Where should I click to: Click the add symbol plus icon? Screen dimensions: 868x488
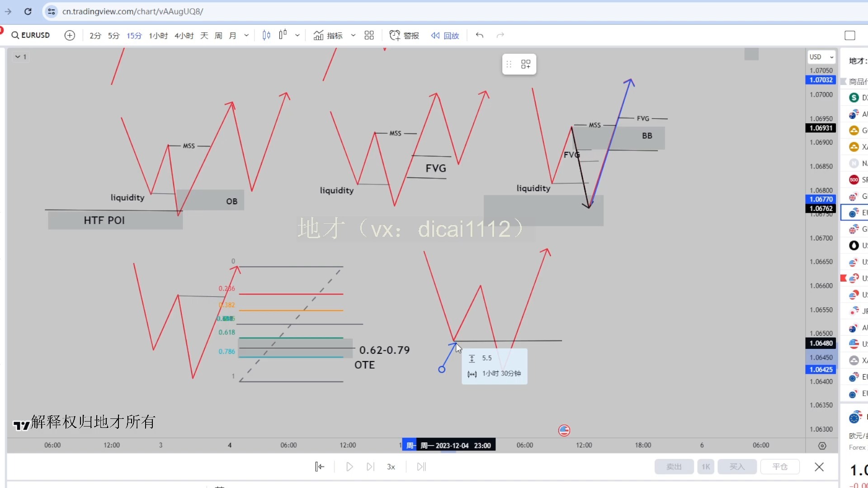70,35
